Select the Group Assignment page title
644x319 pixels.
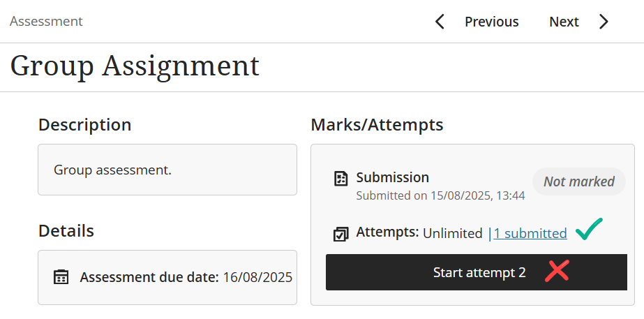click(135, 66)
